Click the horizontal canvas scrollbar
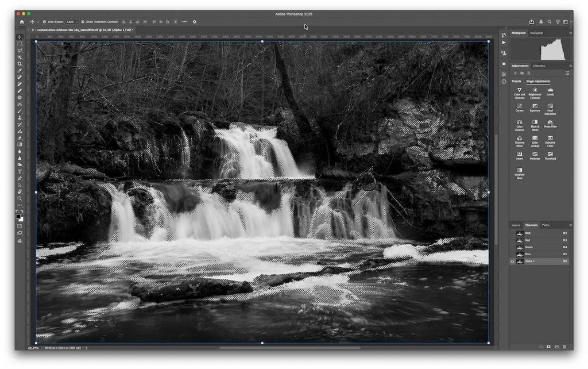This screenshot has width=588, height=369. 289,348
